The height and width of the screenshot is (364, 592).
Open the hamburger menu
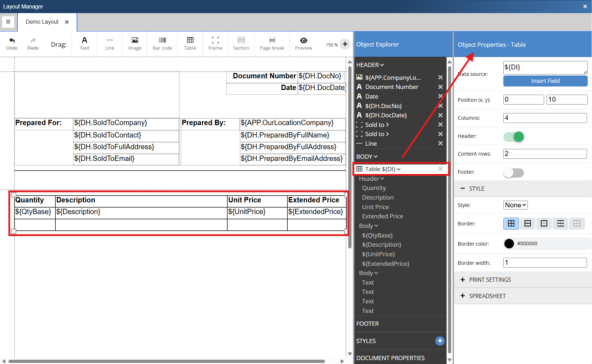(x=8, y=22)
